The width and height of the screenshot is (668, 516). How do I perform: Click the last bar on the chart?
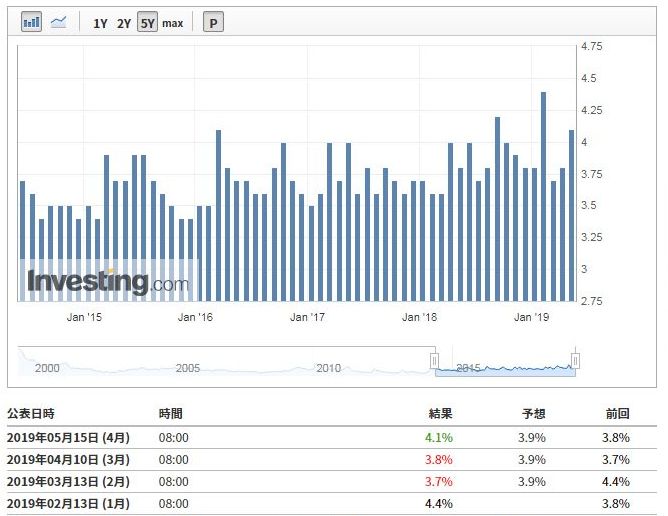571,215
